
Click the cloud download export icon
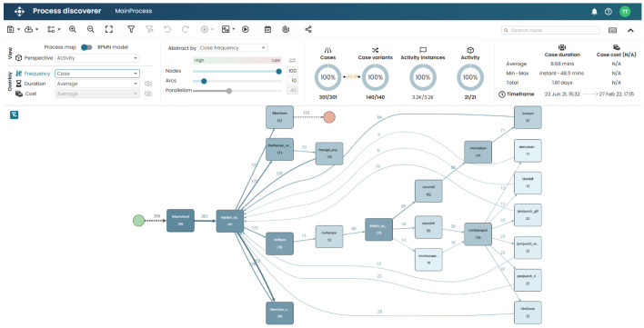28,29
